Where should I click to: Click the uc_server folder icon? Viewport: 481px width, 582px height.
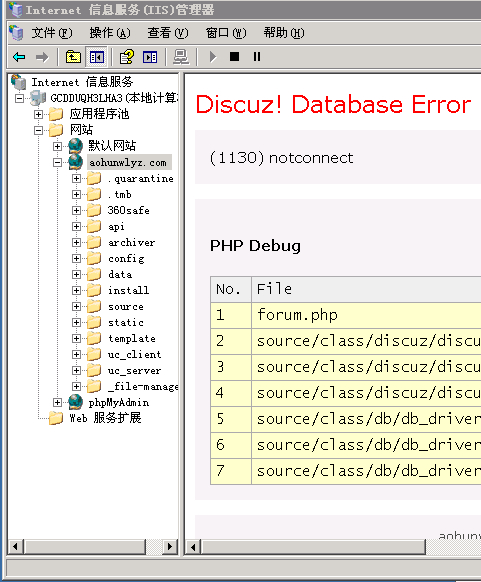94,370
